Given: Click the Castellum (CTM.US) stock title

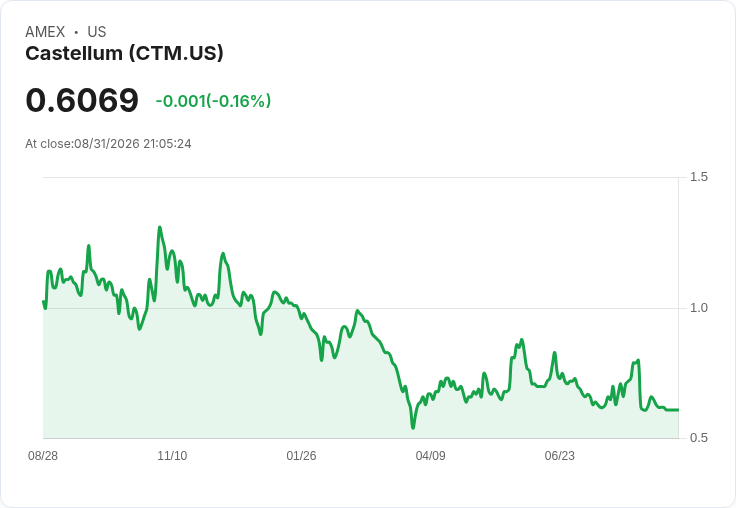Looking at the screenshot, I should click(x=124, y=54).
